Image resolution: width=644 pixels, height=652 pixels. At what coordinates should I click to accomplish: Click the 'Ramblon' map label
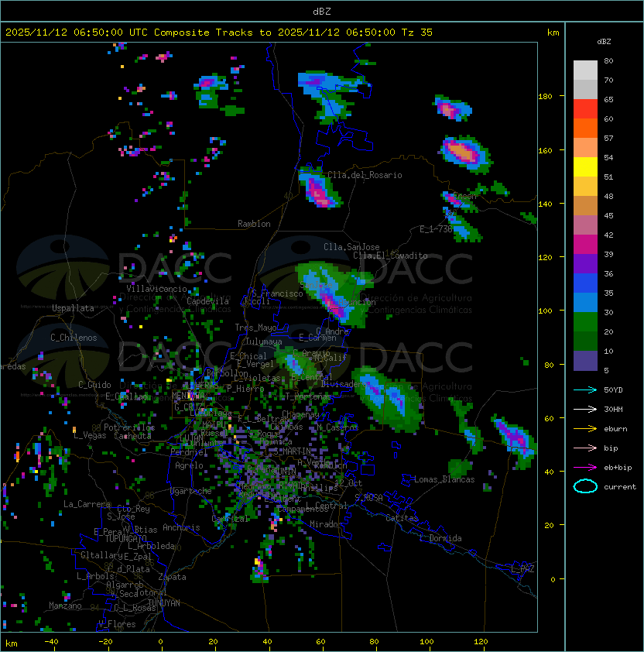[x=254, y=224]
